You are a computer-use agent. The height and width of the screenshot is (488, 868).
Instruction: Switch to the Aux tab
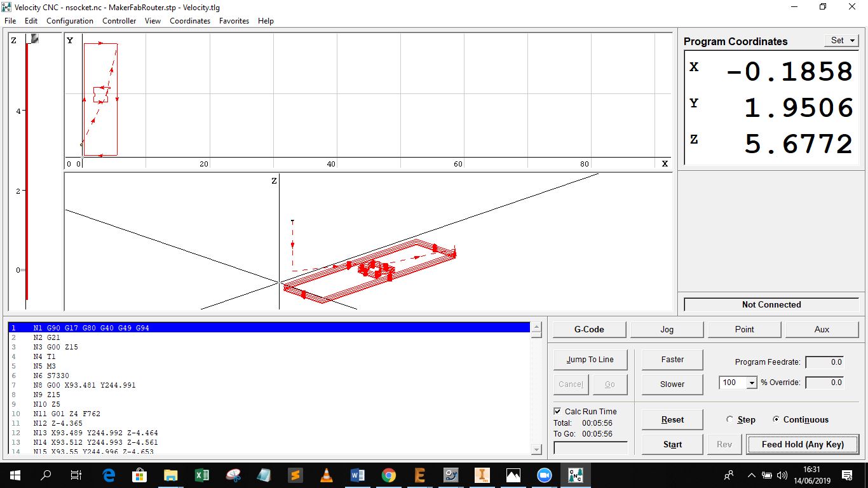coord(822,329)
